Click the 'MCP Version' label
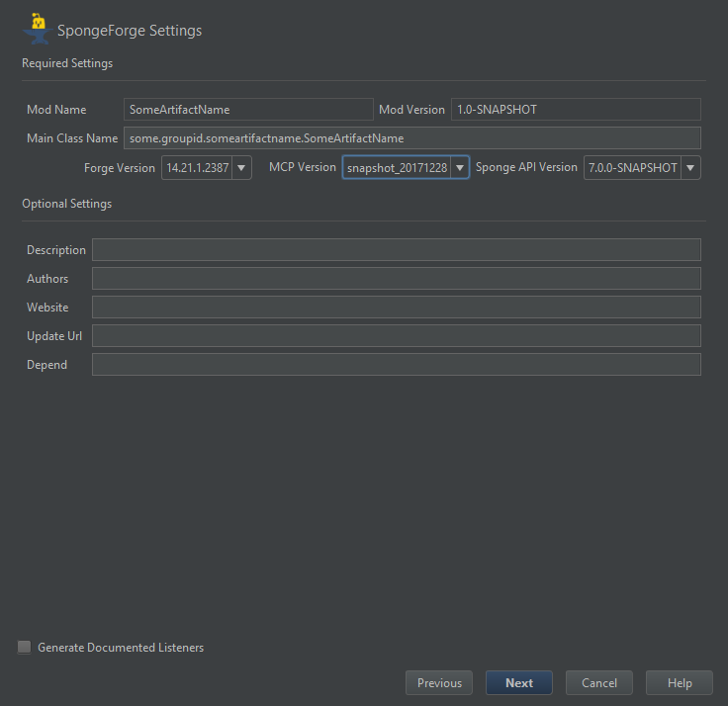This screenshot has width=728, height=706. click(303, 167)
